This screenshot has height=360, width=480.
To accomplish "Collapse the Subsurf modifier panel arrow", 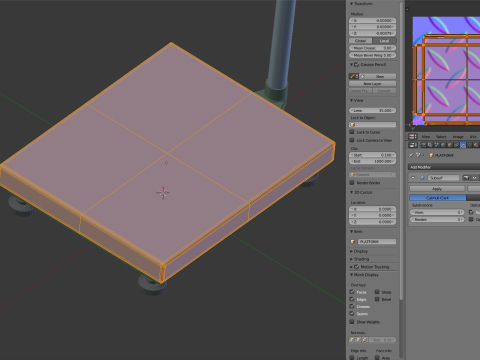I will [x=413, y=178].
